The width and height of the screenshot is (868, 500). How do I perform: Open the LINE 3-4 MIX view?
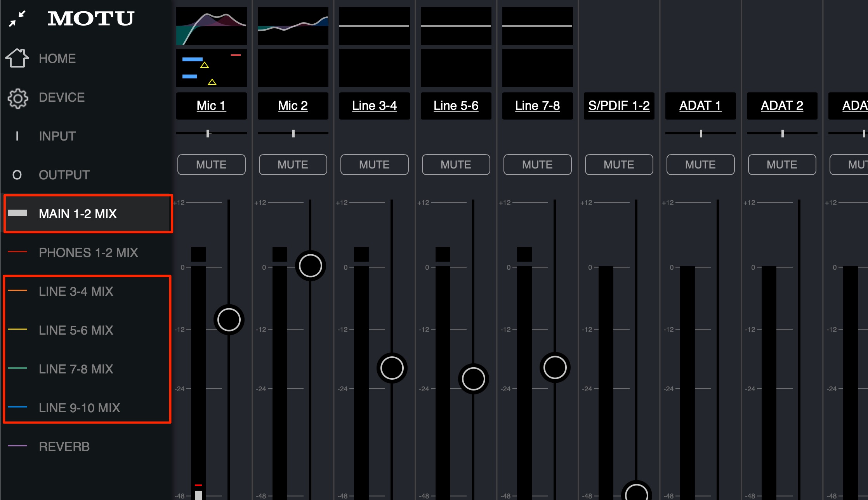point(86,292)
